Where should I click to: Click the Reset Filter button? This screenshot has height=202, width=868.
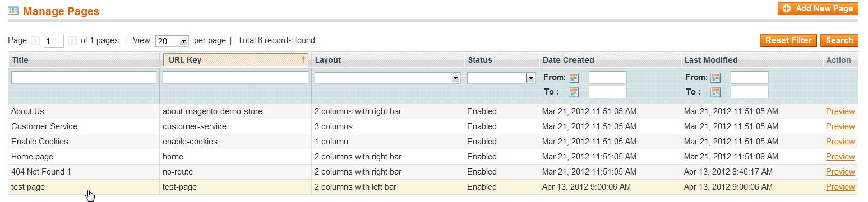click(x=788, y=40)
